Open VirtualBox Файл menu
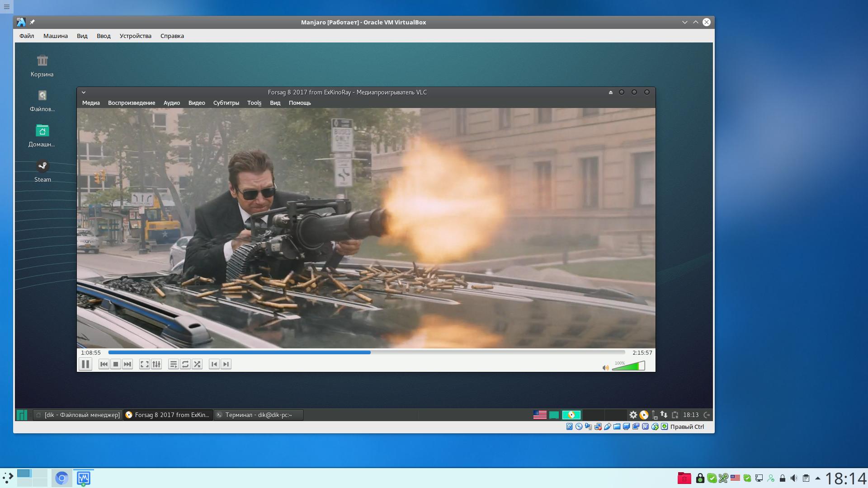The width and height of the screenshot is (868, 488). 27,36
